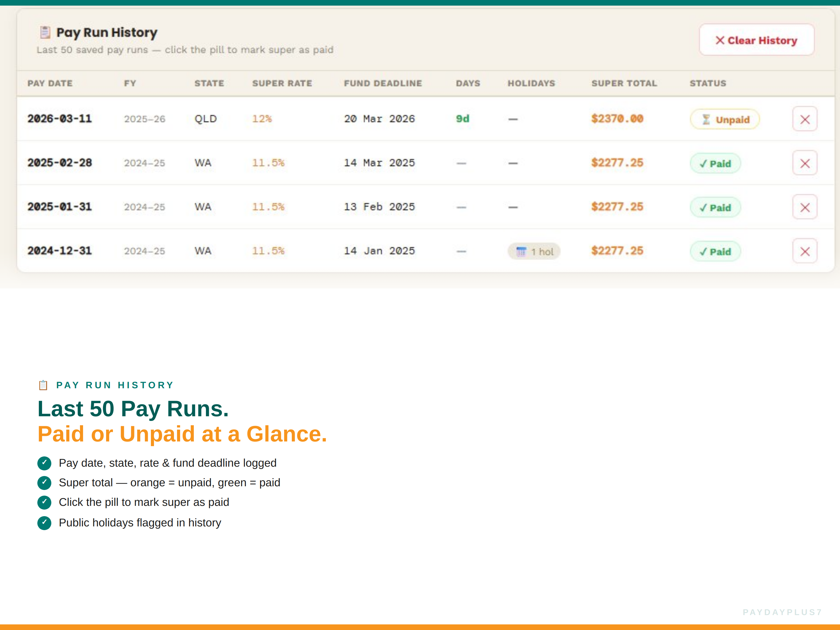Screen dimensions: 840x630
Task: Click the clipboard icon beside "Pay Run History" title
Action: point(45,32)
